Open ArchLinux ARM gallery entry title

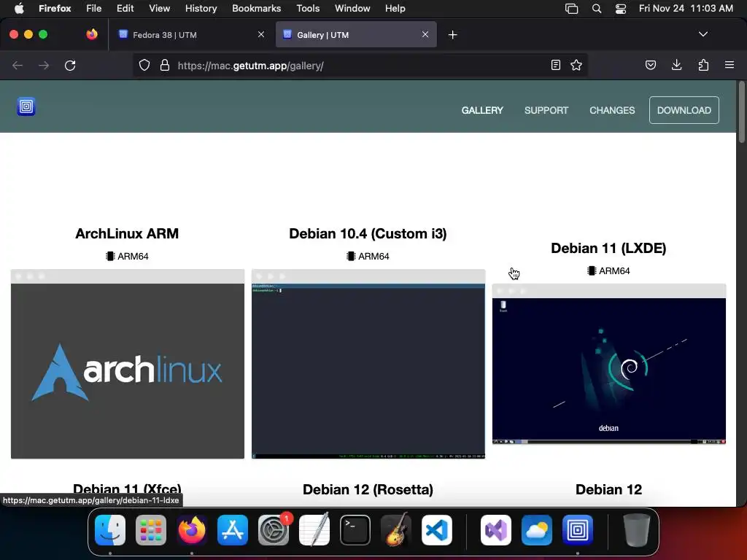(127, 234)
